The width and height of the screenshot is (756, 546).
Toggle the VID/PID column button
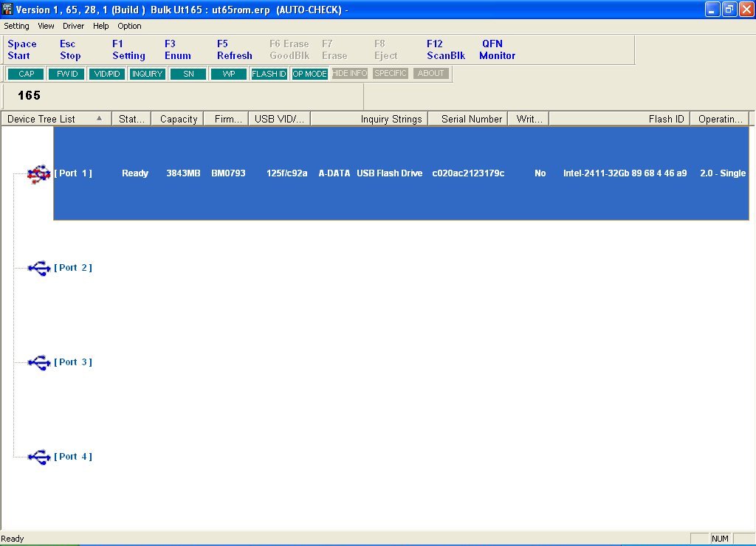[107, 74]
